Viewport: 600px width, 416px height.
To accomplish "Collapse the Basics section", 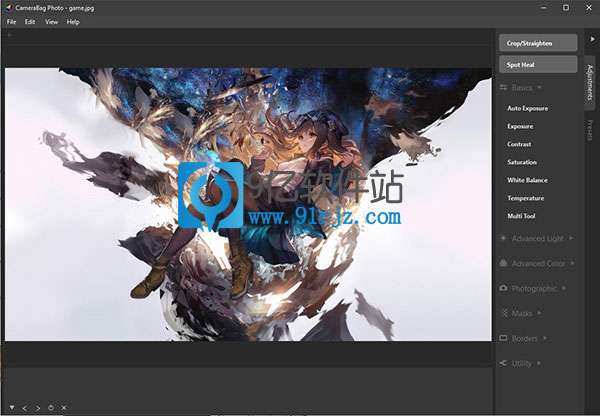I will (527, 88).
